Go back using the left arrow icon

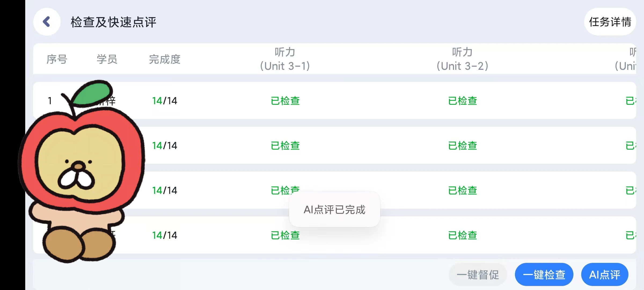(x=47, y=22)
